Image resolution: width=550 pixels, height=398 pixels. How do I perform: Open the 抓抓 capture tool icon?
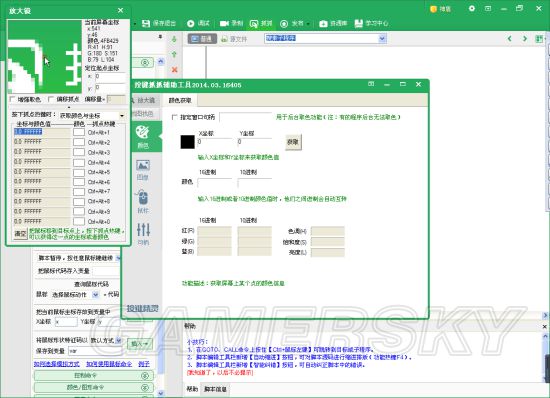tap(254, 23)
